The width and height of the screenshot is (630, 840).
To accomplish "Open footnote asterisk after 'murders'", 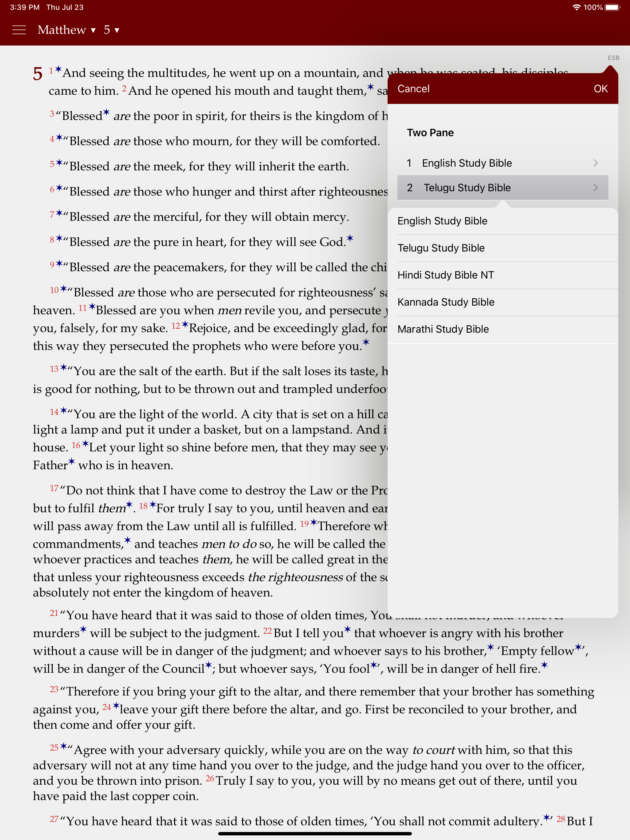I will (x=83, y=629).
